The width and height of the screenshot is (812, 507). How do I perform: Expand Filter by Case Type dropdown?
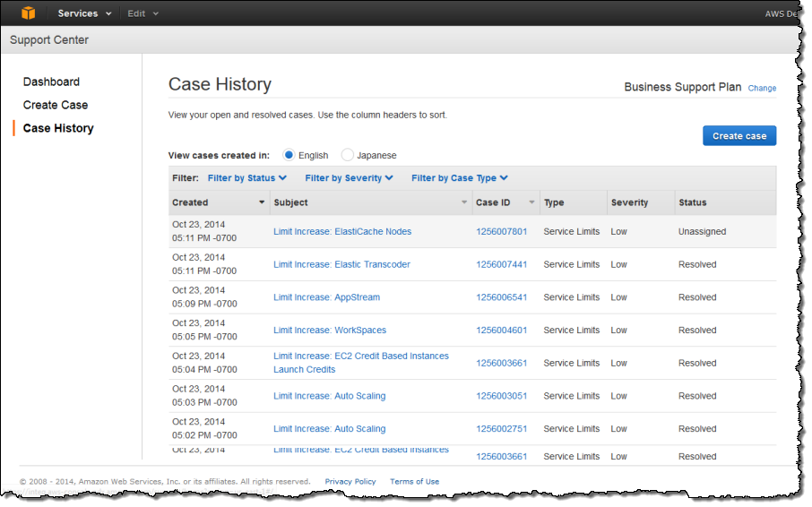pos(460,178)
